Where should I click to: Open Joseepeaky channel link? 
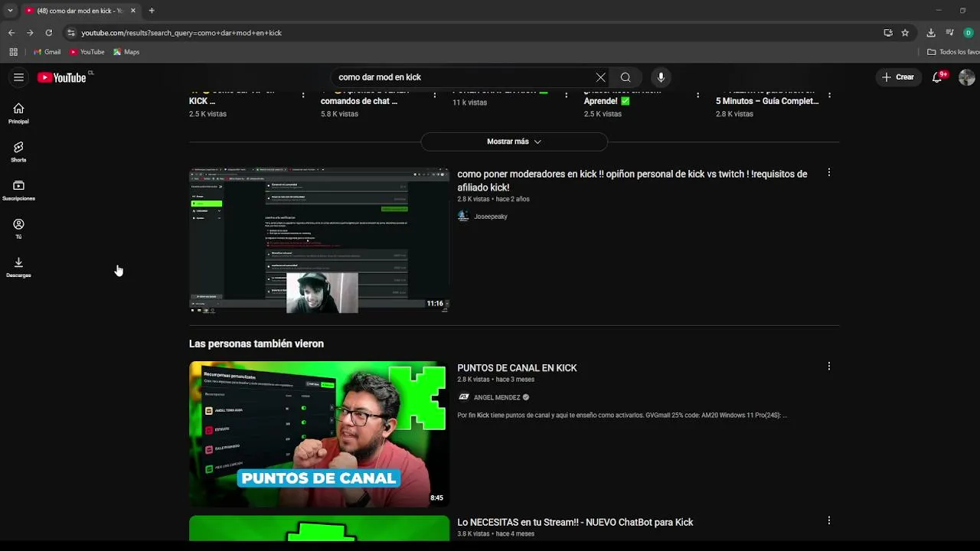[x=490, y=217]
